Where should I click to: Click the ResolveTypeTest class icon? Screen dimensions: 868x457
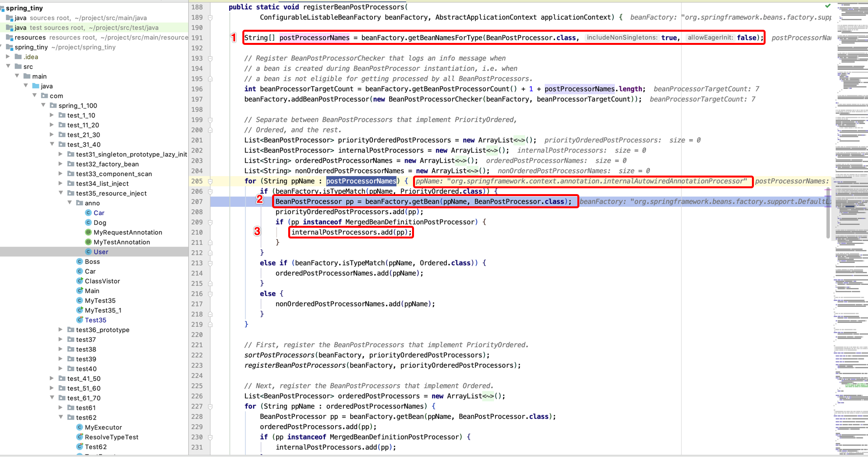(79, 437)
